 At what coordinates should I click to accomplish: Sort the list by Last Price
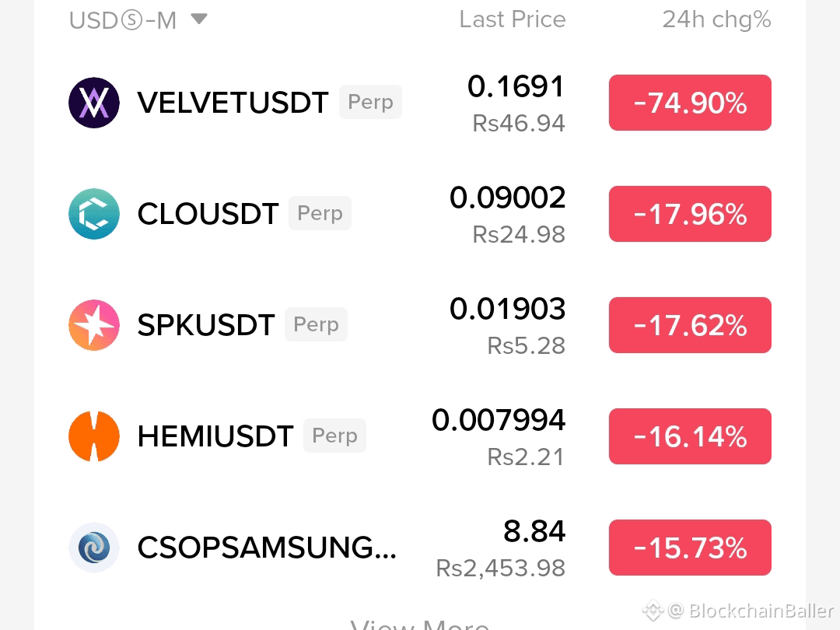point(512,19)
